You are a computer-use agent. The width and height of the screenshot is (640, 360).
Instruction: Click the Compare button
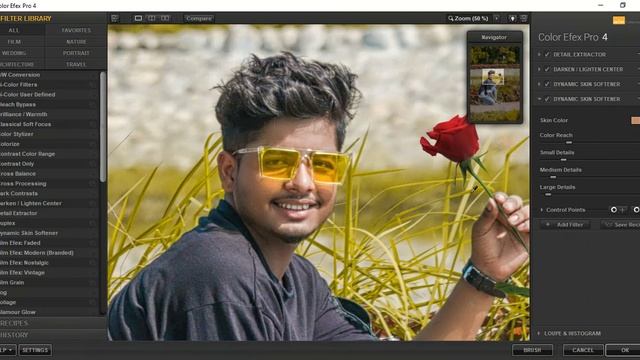[x=199, y=18]
